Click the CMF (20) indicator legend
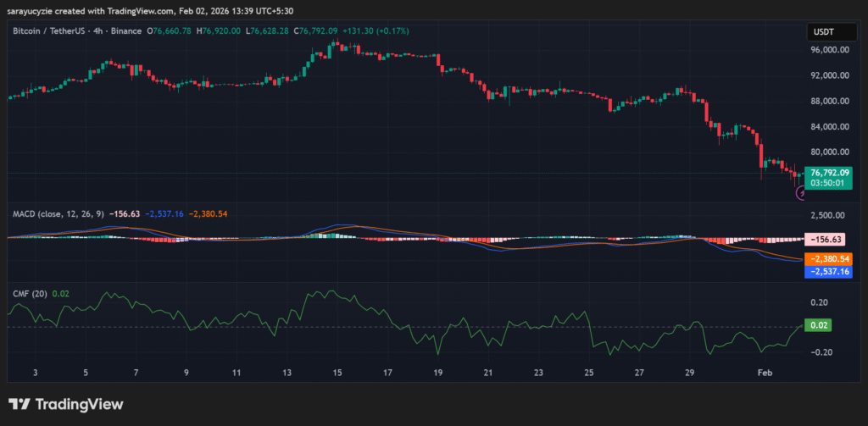The image size is (868, 426). (30, 294)
